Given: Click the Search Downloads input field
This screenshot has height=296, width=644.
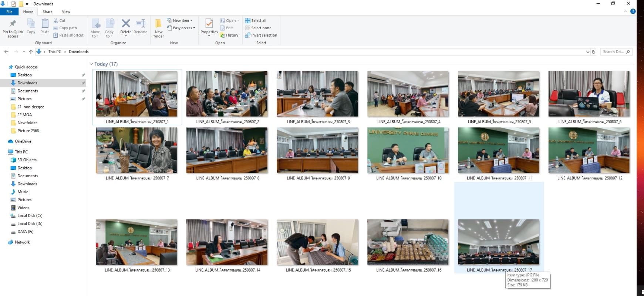Looking at the screenshot, I should [x=613, y=52].
